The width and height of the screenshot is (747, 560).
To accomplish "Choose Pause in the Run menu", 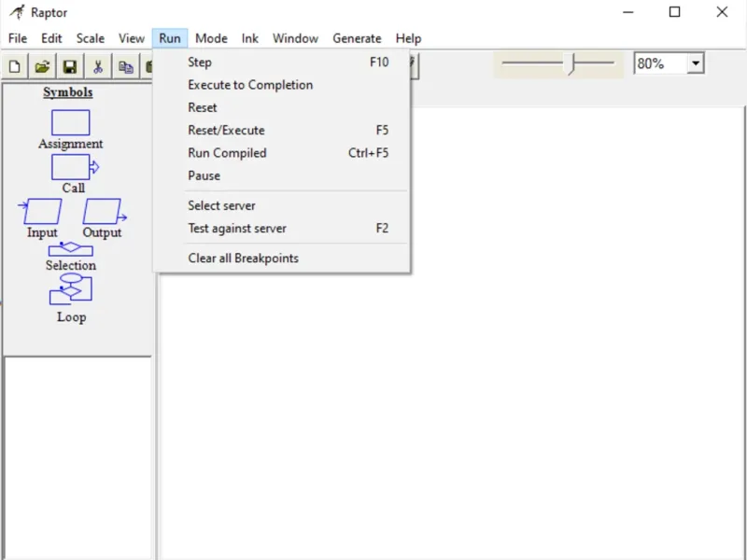I will click(282, 175).
